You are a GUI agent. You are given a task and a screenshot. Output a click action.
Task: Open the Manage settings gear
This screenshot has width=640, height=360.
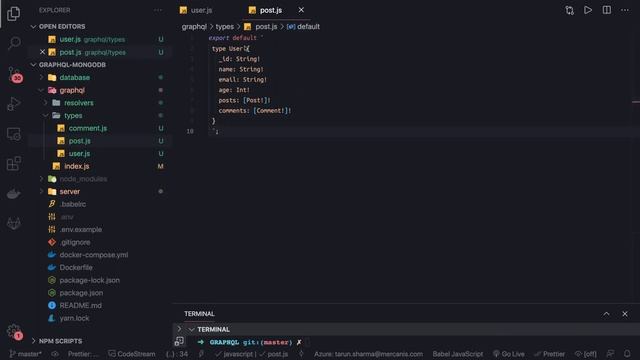14,331
